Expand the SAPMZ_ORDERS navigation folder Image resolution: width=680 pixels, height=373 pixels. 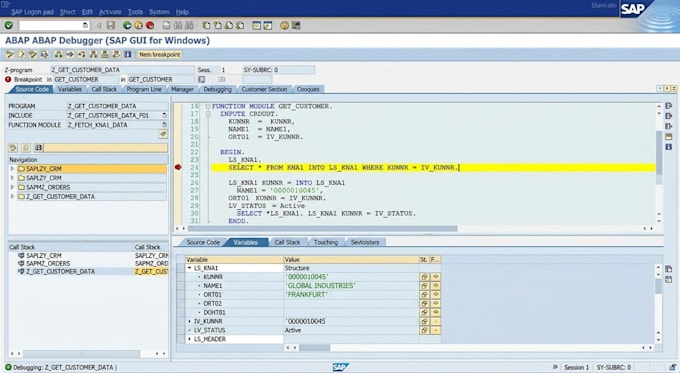[12, 187]
